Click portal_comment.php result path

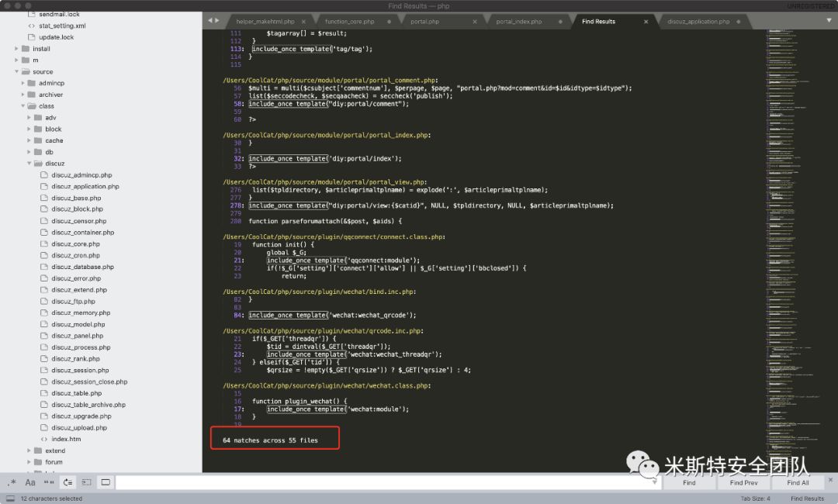point(330,81)
